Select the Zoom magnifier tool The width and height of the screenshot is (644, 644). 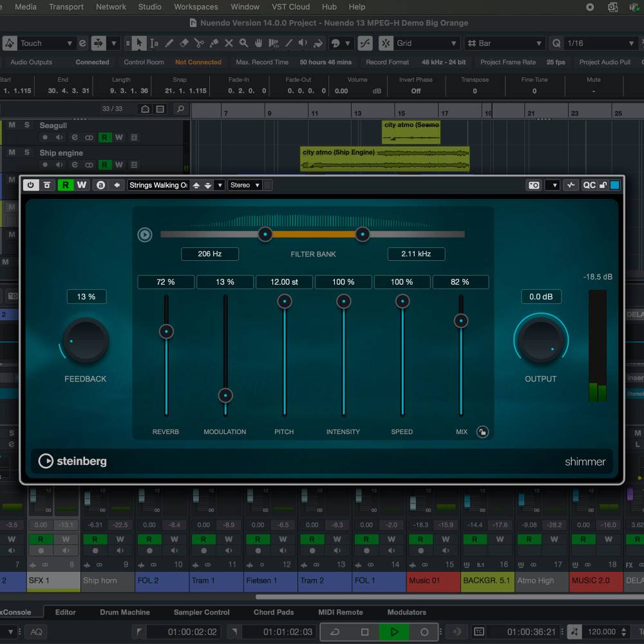243,43
